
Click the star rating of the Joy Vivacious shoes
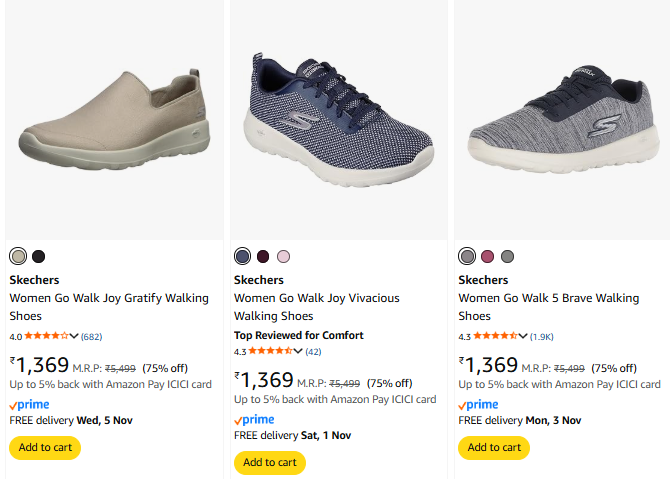pyautogui.click(x=271, y=351)
